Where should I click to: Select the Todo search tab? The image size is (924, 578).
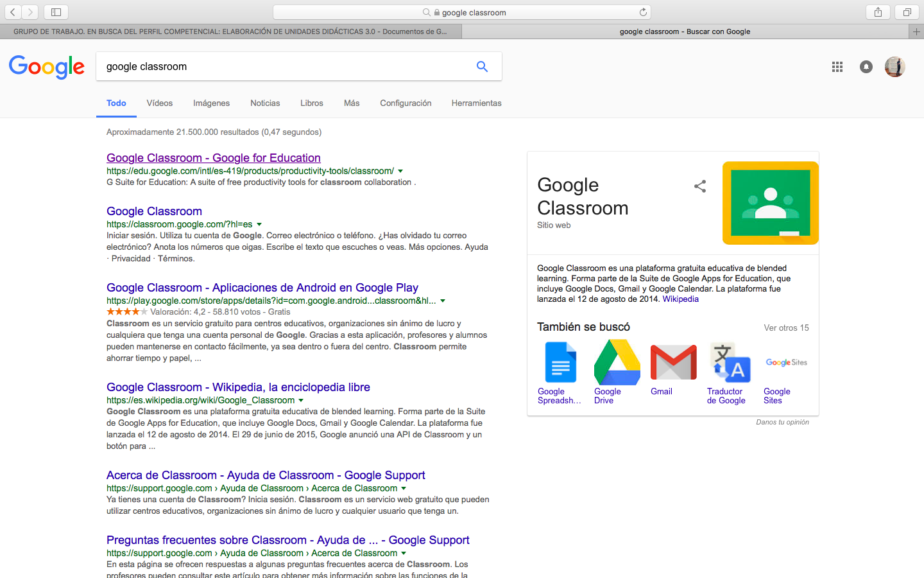(x=116, y=103)
